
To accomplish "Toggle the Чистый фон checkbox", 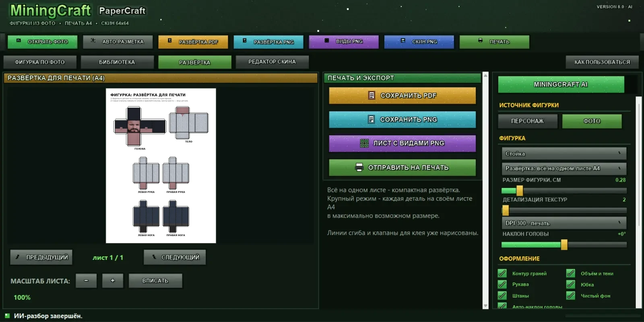I will (571, 296).
